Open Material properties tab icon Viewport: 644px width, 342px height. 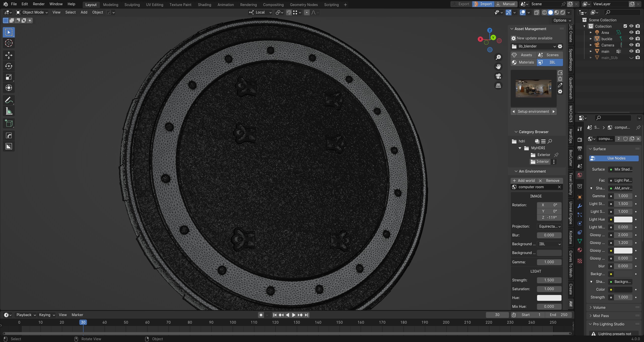(580, 250)
